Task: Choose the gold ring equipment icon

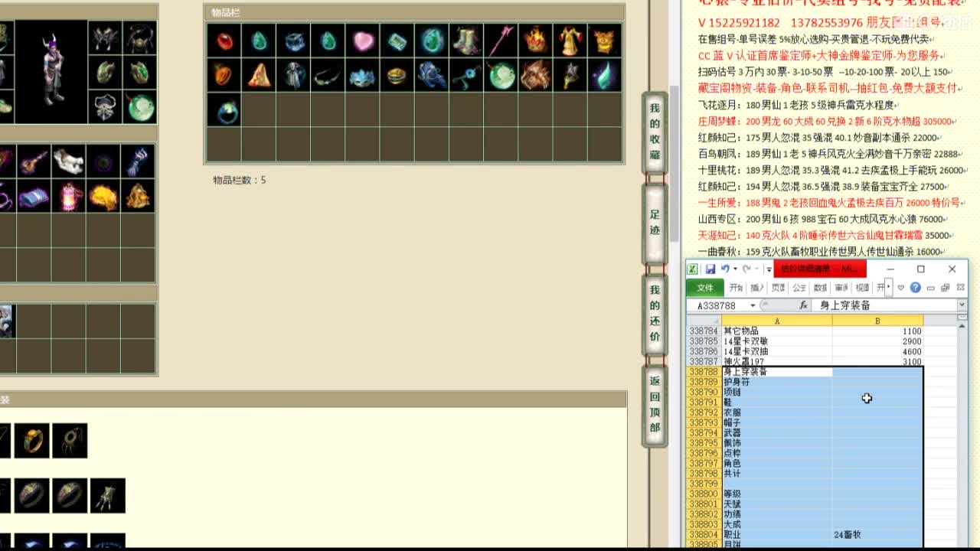Action: [32, 441]
